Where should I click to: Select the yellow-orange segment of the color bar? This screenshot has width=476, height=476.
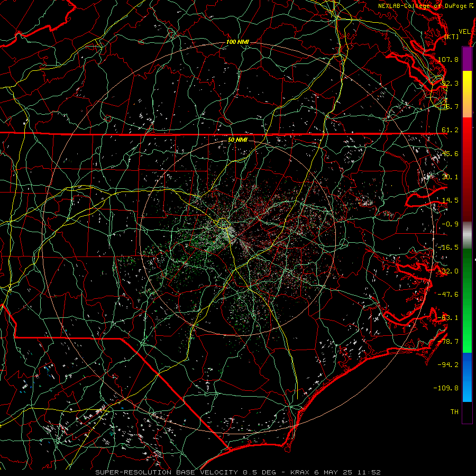point(467,94)
